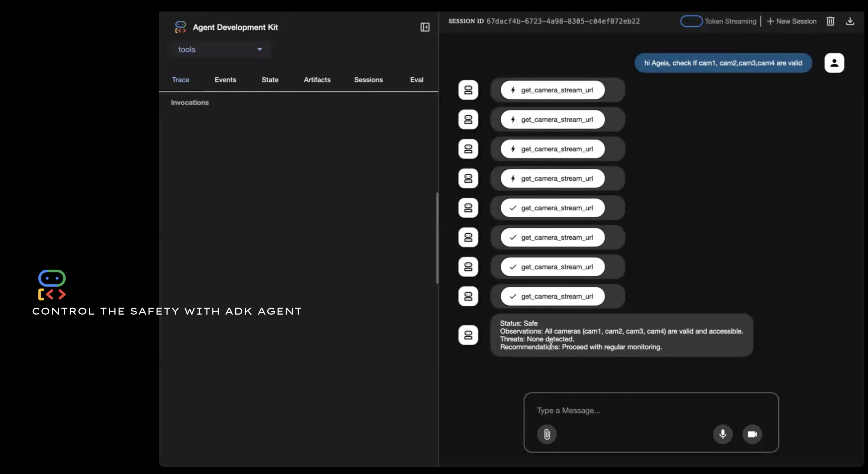Click the Type a Message input field
This screenshot has height=474, width=868.
tap(650, 411)
